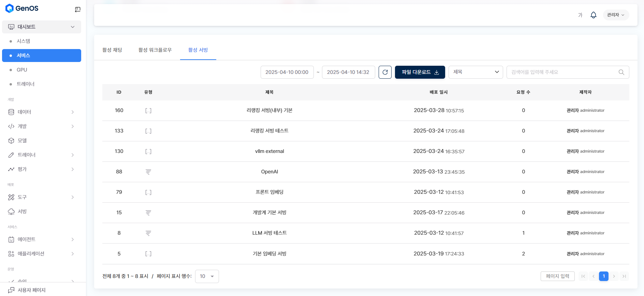Switch to the 활성 채팅 tab

coord(112,50)
